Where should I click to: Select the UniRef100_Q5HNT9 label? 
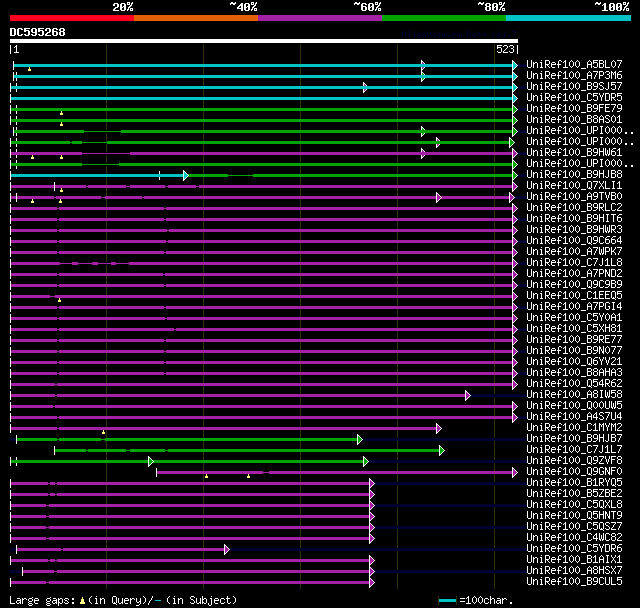(x=574, y=516)
